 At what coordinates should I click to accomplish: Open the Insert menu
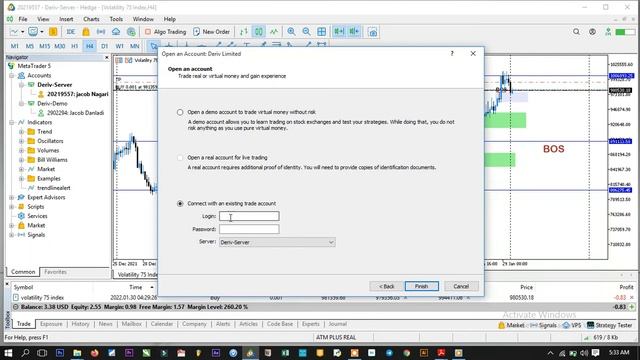66,19
